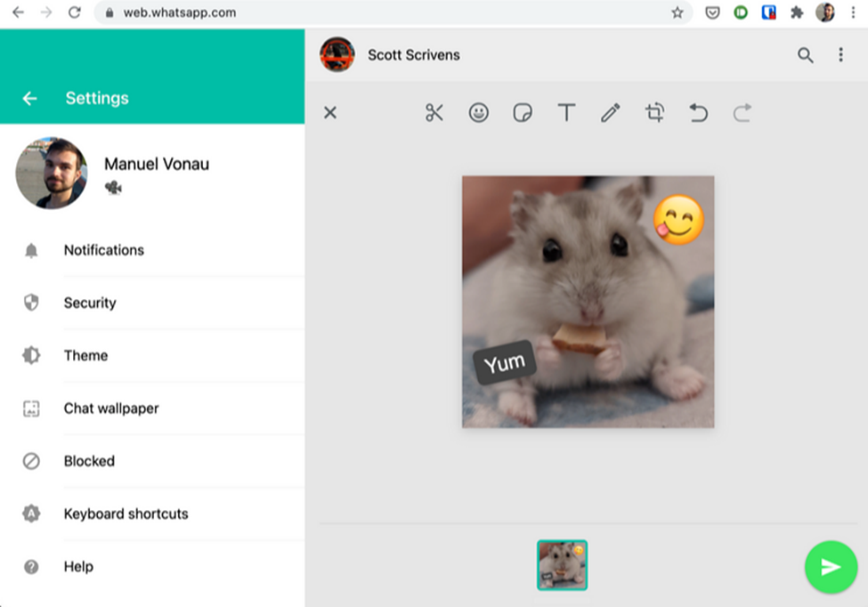The height and width of the screenshot is (607, 868).
Task: Select the Yum text label
Action: point(504,363)
